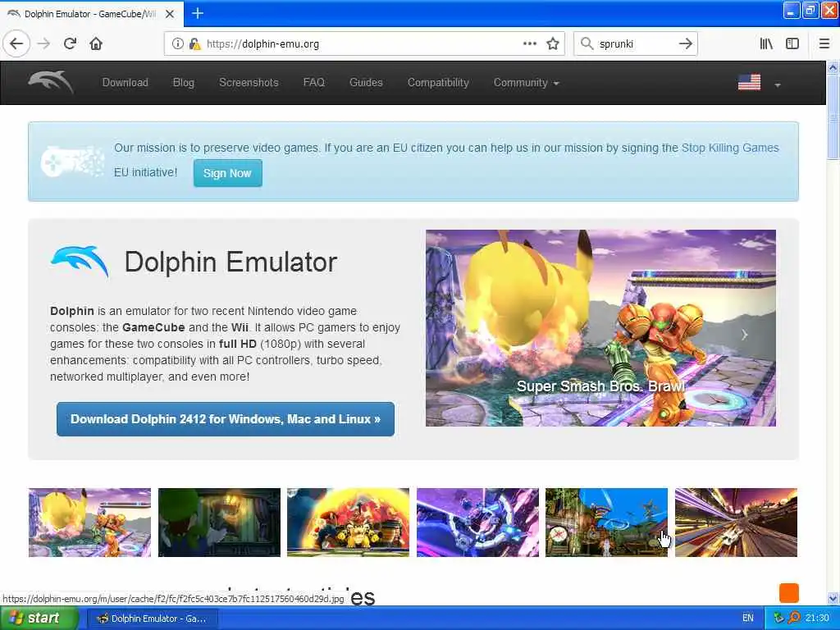Viewport: 840px width, 630px height.
Task: Open the FAQ nav item
Action: click(x=313, y=83)
